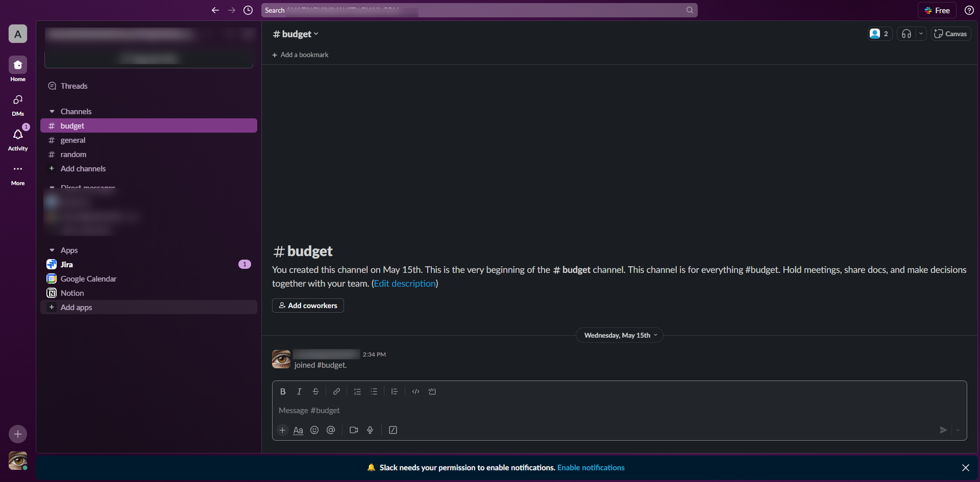Click the 2:34 PM message timestamp

(374, 354)
